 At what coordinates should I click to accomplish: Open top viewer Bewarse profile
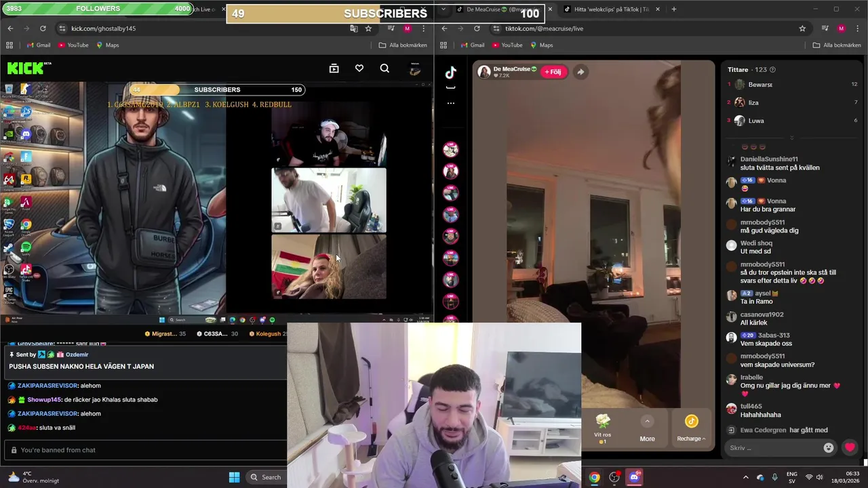pyautogui.click(x=759, y=85)
